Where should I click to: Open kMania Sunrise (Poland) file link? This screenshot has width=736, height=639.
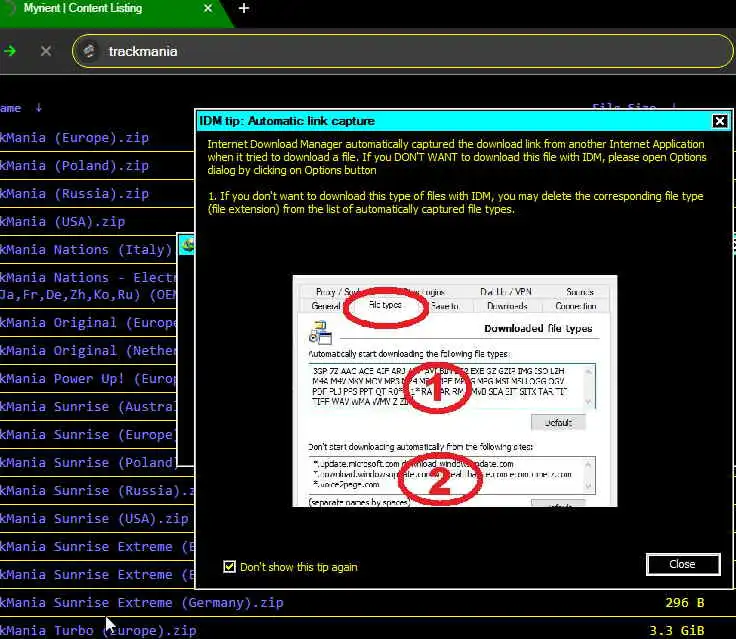[88, 462]
